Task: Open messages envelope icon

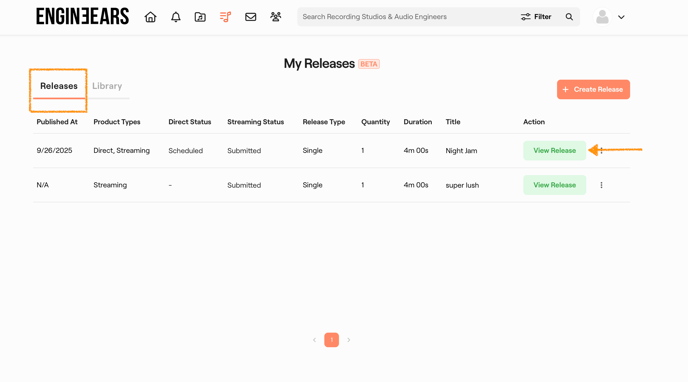Action: [251, 17]
